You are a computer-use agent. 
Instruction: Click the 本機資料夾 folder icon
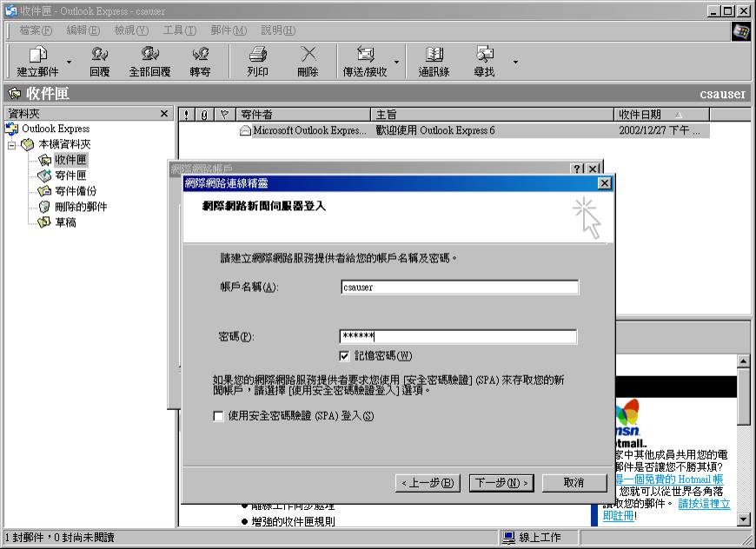pos(28,144)
